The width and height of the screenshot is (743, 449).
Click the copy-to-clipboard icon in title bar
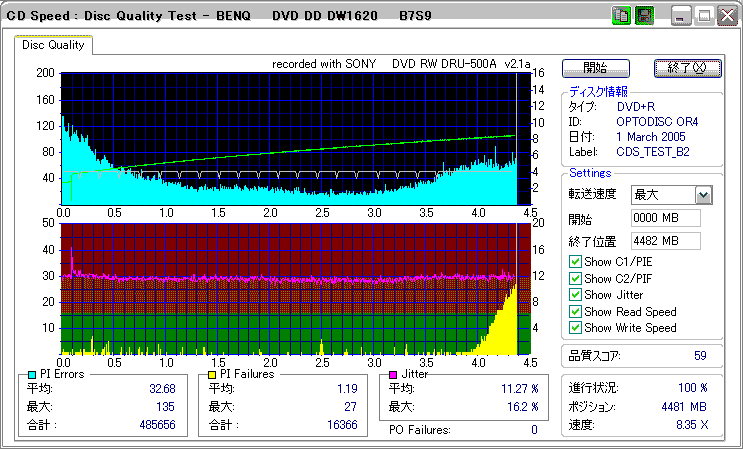621,16
